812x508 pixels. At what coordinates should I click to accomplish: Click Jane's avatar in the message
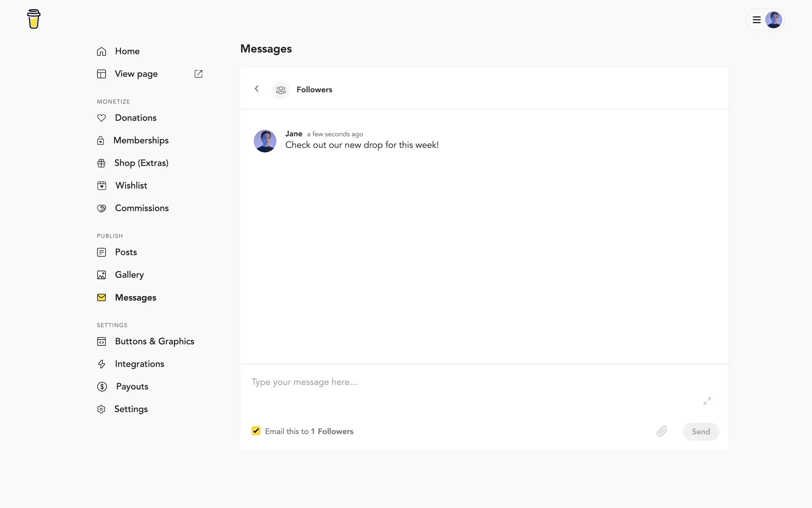click(265, 141)
